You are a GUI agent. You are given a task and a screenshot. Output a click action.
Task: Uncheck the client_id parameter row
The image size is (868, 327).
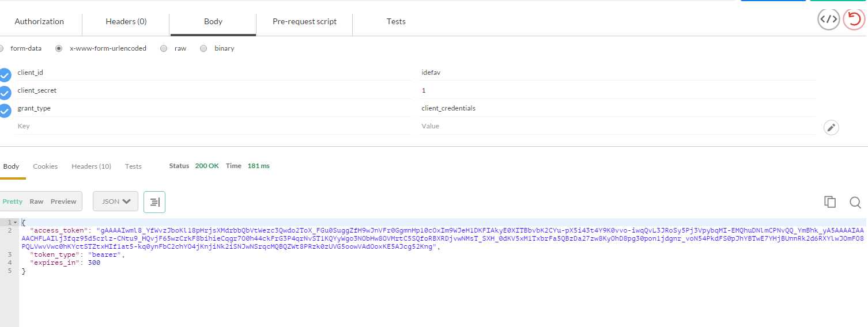click(5, 75)
